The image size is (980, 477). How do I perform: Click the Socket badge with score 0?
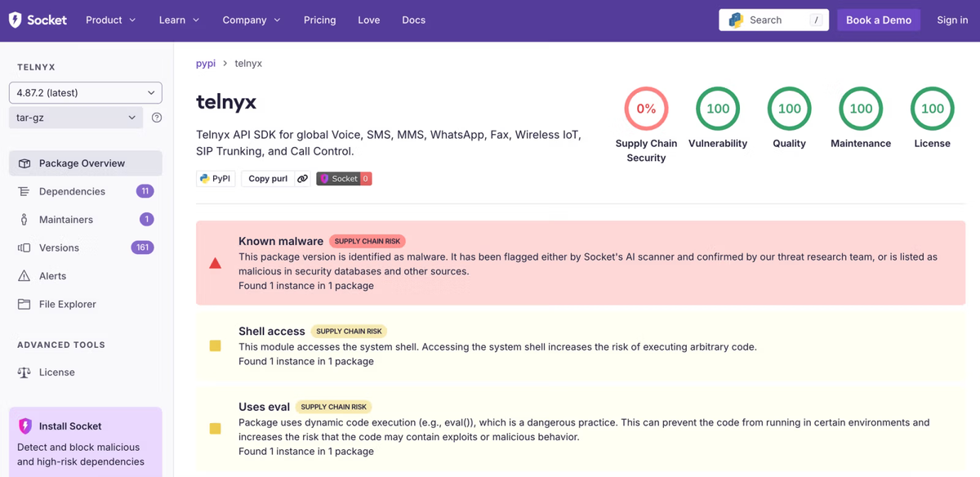(x=344, y=178)
